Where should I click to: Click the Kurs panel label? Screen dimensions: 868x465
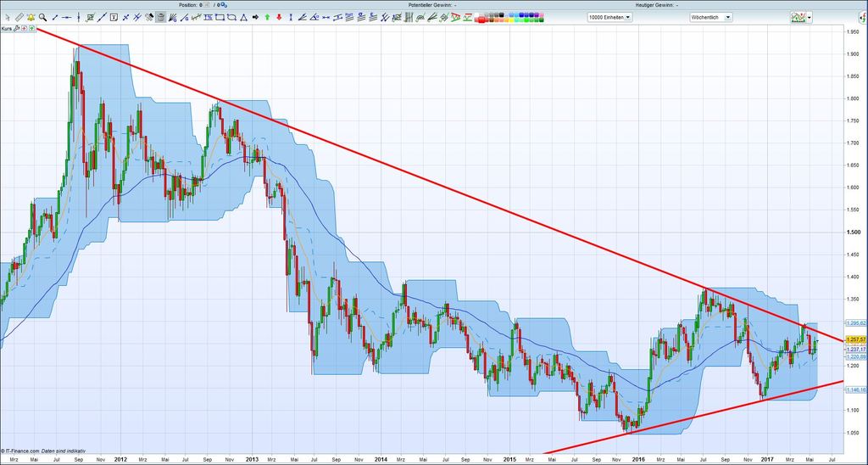[6, 28]
